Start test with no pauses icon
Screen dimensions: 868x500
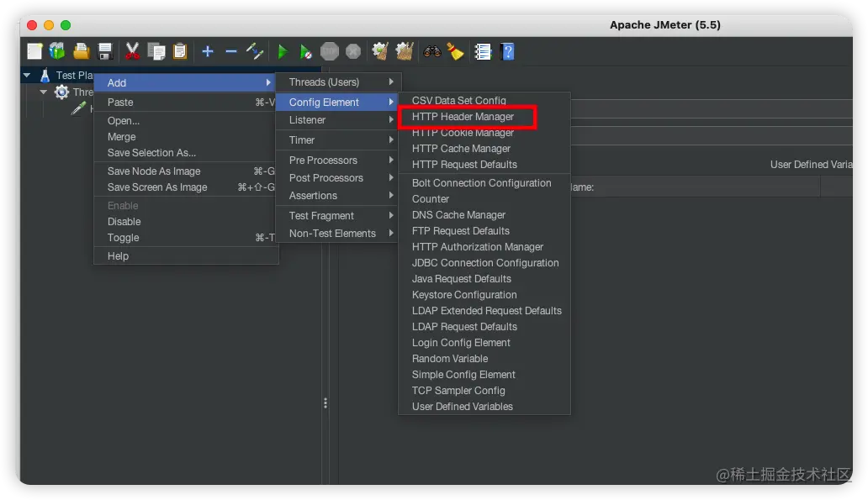click(x=305, y=52)
